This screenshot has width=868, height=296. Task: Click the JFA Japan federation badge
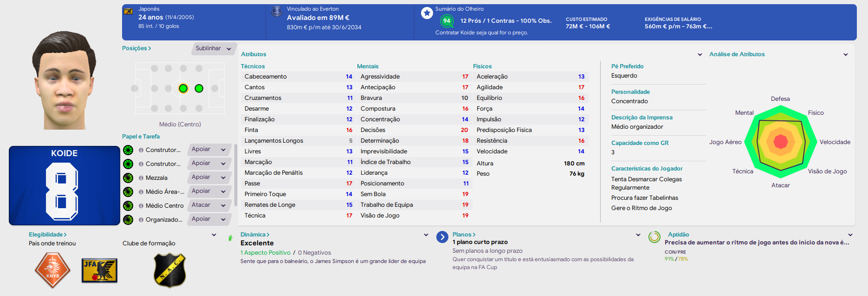click(99, 270)
